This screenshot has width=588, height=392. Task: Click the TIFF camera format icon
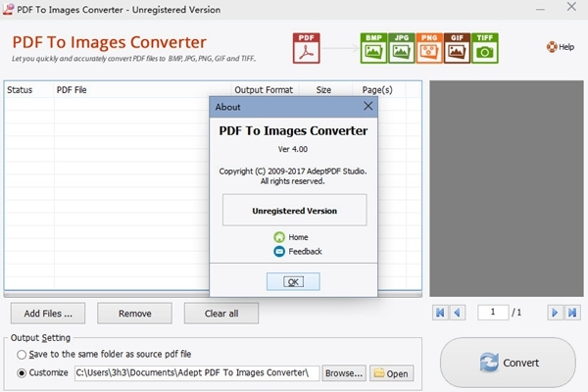[484, 48]
